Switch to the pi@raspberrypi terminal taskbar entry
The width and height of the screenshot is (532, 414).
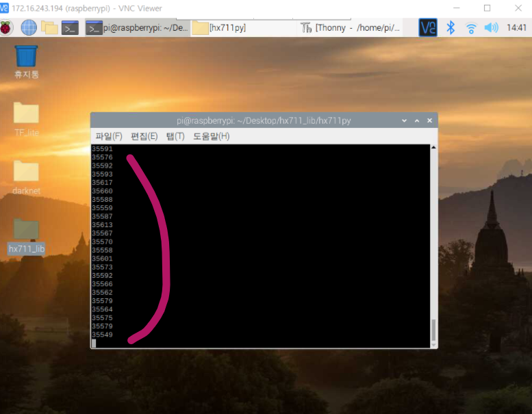click(137, 28)
